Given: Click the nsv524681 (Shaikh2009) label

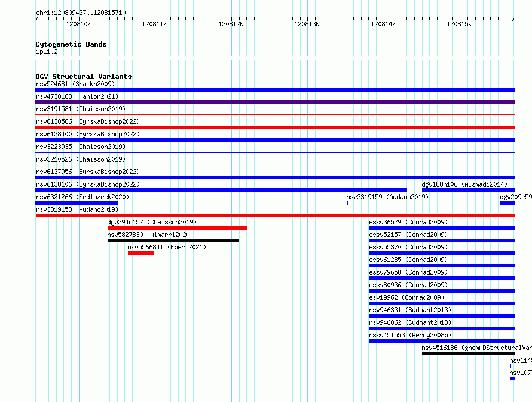Looking at the screenshot, I should tap(75, 84).
